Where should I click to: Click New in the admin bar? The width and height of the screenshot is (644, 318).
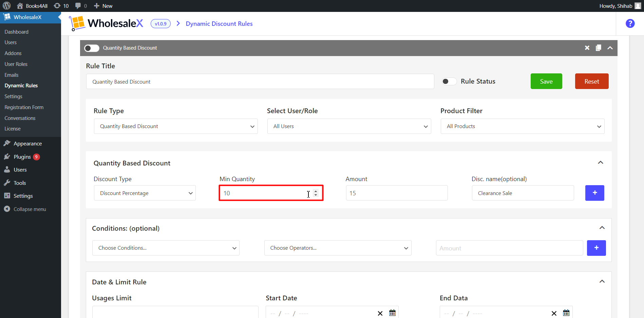coord(103,6)
